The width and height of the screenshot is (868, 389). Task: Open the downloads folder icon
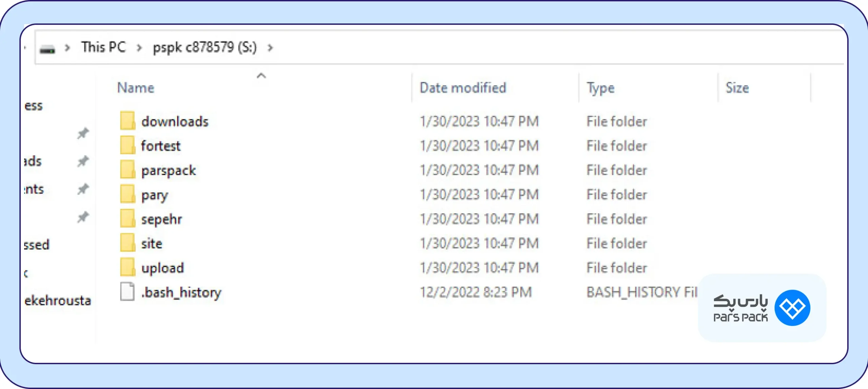[127, 121]
